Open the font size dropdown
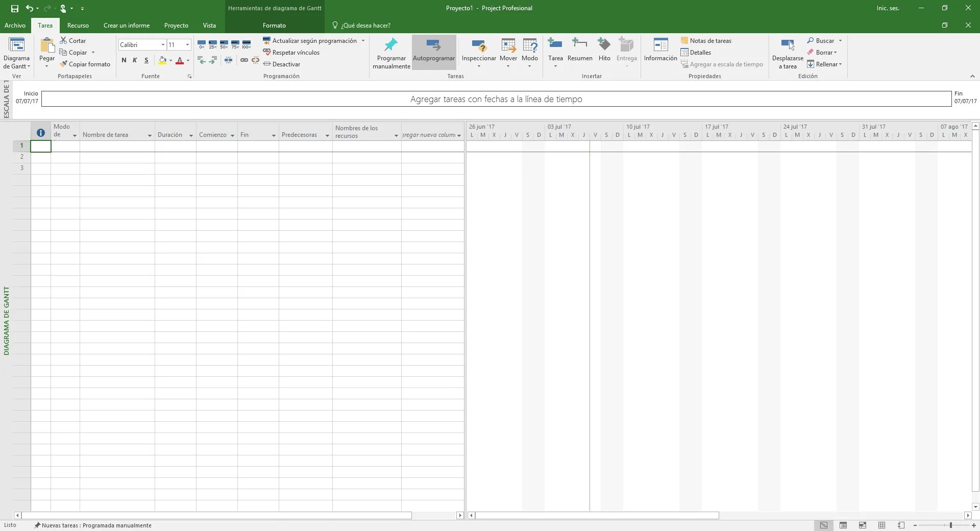Screen dimensions: 980x531 click(187, 45)
